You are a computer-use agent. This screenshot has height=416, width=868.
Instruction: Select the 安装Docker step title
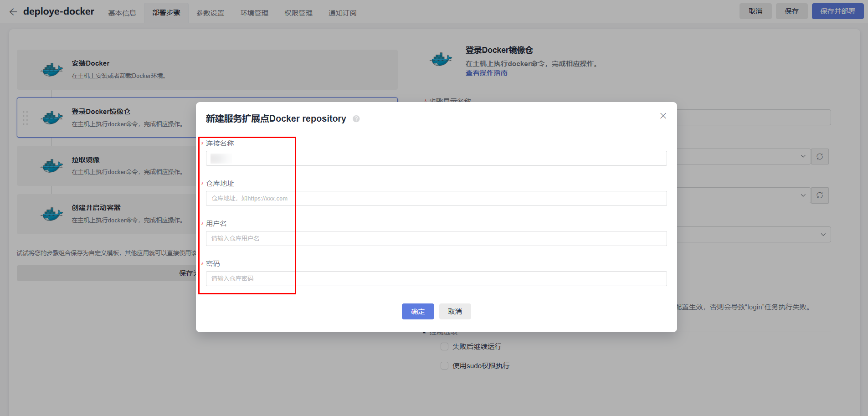coord(91,63)
